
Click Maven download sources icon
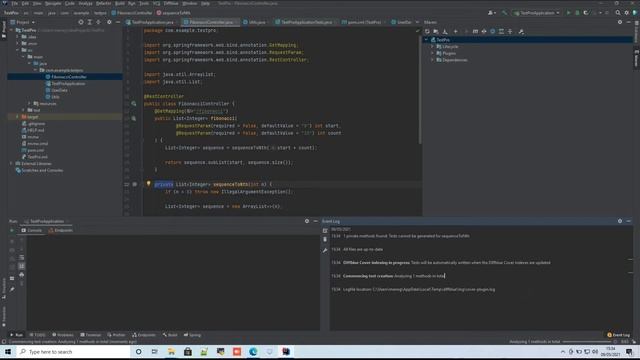(445, 31)
